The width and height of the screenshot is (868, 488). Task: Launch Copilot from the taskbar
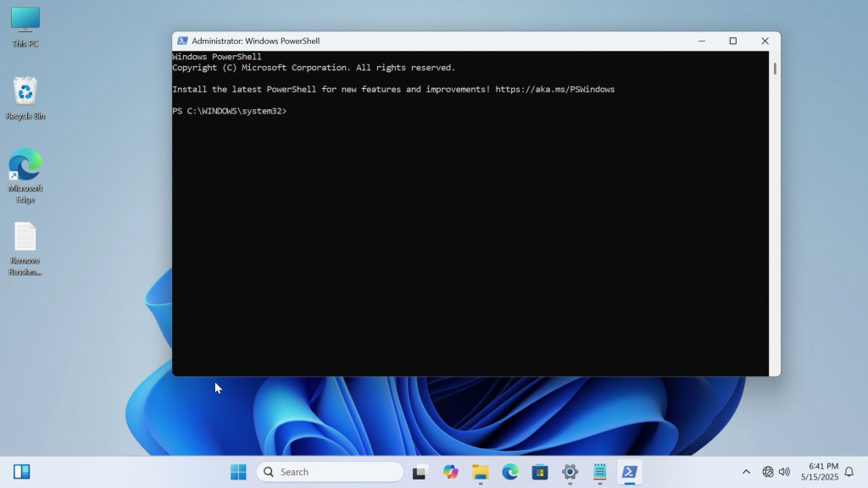pyautogui.click(x=450, y=472)
